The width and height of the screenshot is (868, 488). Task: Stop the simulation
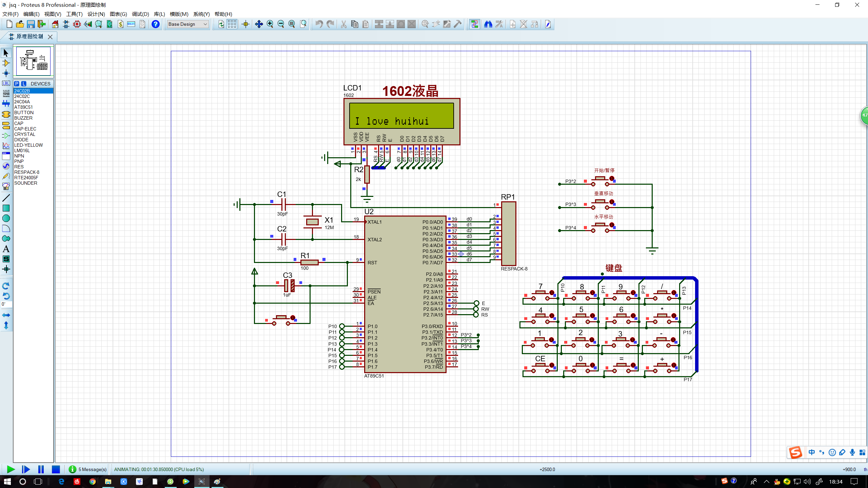click(56, 469)
